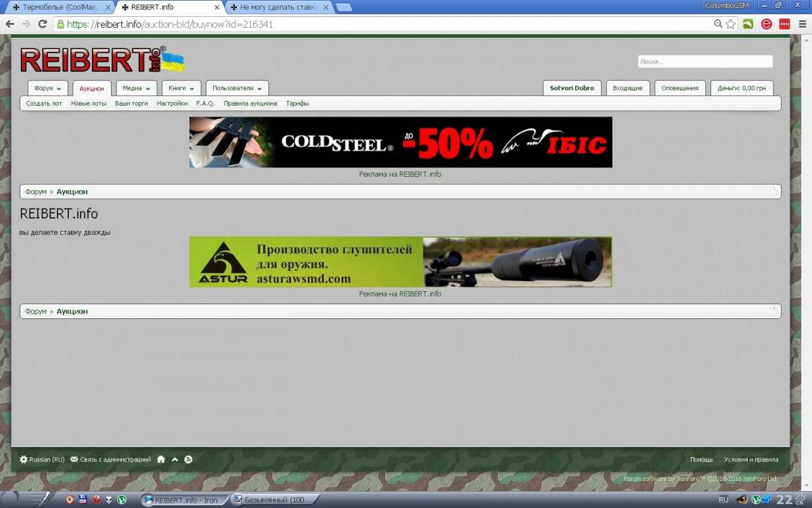Expand the Пользователи dropdown menu

click(237, 88)
